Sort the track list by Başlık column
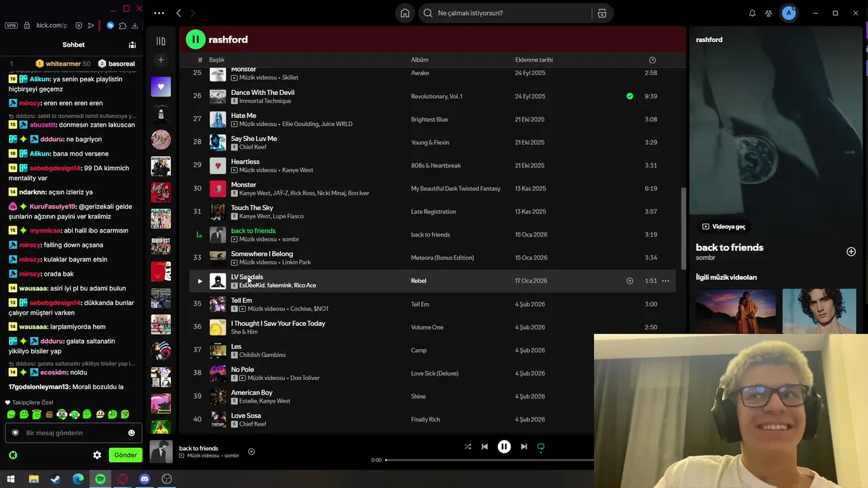Screen dimensions: 868x488 (x=216, y=60)
